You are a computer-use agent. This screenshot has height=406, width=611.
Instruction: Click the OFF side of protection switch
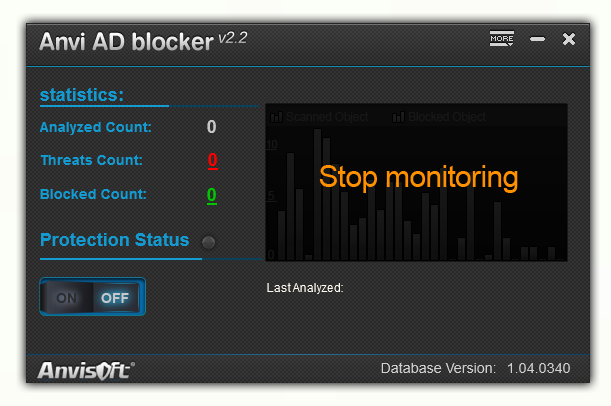click(115, 298)
